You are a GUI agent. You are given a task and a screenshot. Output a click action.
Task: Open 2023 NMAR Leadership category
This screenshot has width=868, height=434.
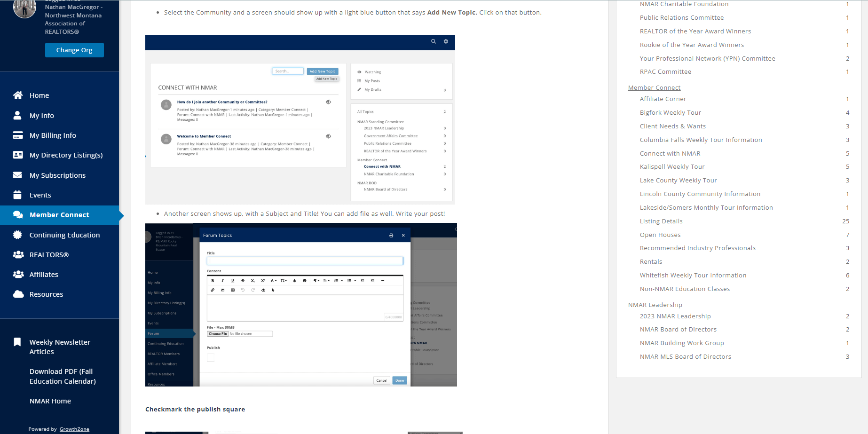[675, 316]
